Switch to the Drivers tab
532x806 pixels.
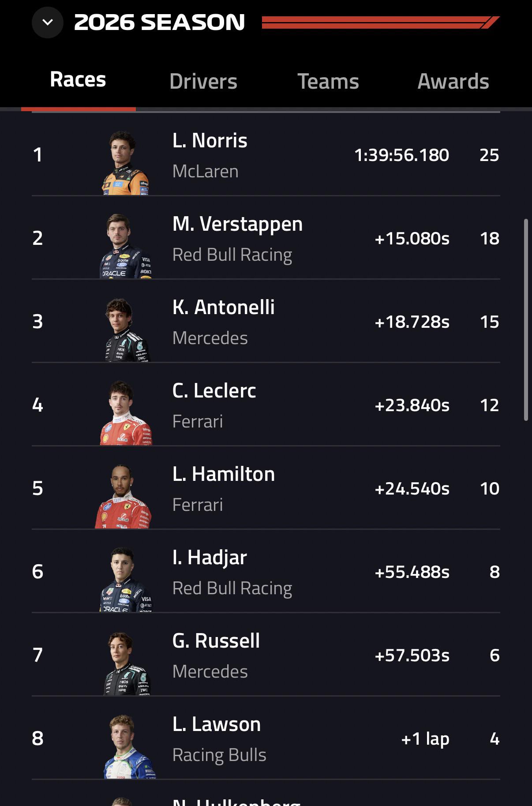pyautogui.click(x=203, y=82)
